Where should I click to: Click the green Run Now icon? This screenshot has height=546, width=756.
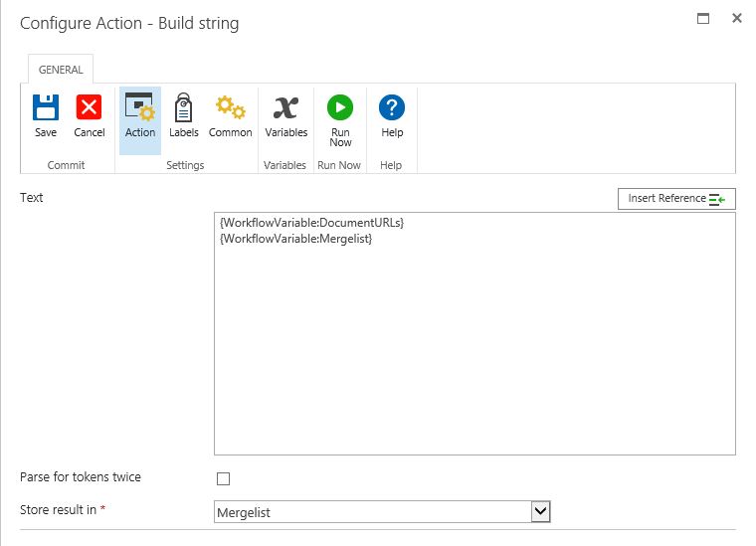pos(340,108)
